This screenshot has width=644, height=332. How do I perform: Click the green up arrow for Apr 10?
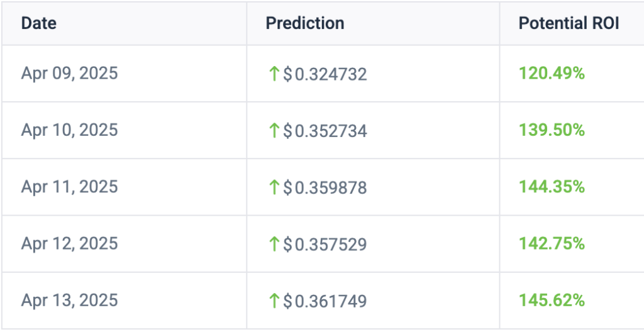point(274,131)
